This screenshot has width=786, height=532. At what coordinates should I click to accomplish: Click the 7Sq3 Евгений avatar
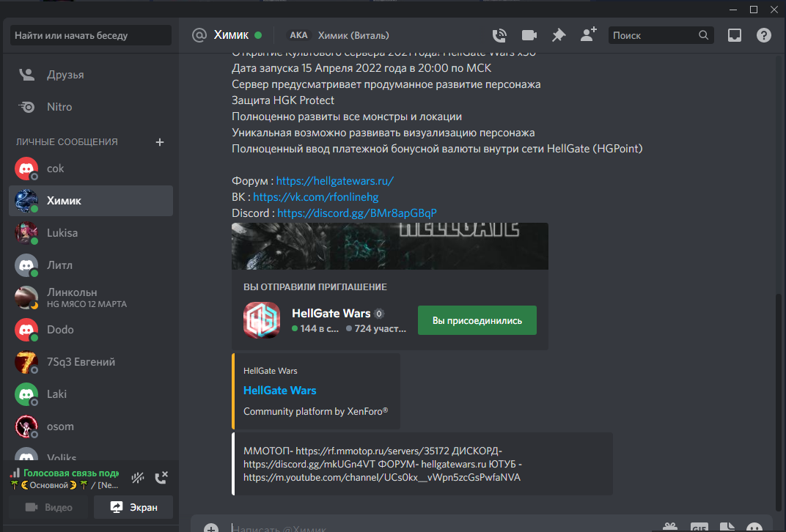(26, 362)
